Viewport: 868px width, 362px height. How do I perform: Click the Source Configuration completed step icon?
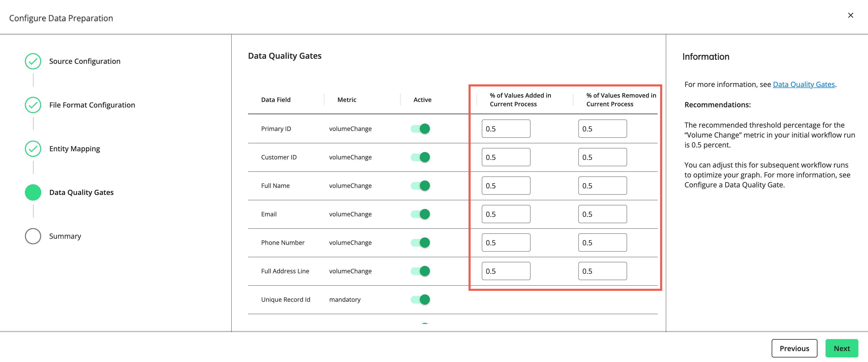point(33,61)
